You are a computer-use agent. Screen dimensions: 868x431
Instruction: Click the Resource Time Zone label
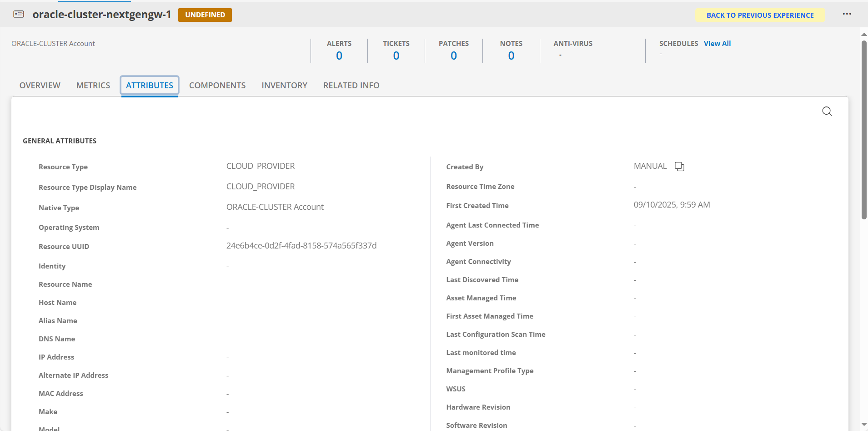click(480, 187)
